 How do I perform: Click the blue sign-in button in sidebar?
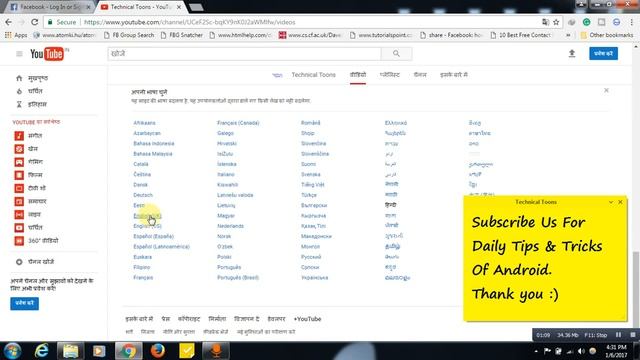click(24, 303)
